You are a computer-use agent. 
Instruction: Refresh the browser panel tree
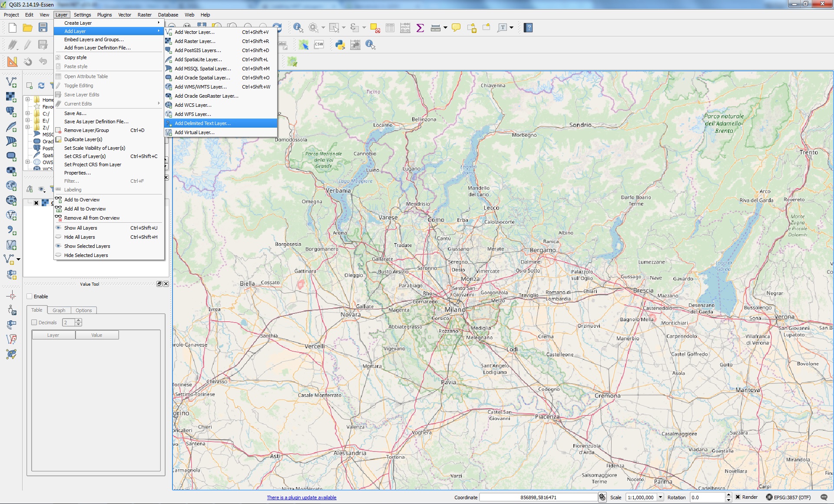pyautogui.click(x=41, y=86)
